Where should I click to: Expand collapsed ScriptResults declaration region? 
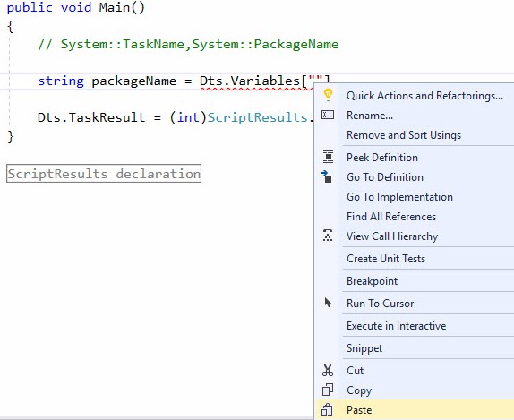[x=104, y=174]
